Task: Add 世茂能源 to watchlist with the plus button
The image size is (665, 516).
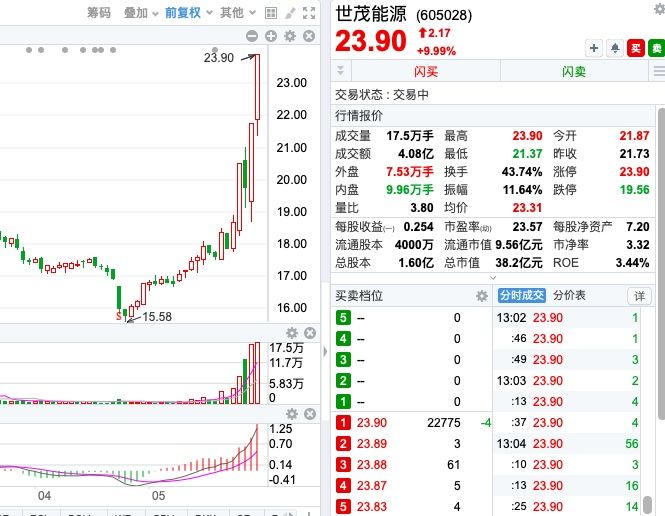Action: click(x=594, y=48)
